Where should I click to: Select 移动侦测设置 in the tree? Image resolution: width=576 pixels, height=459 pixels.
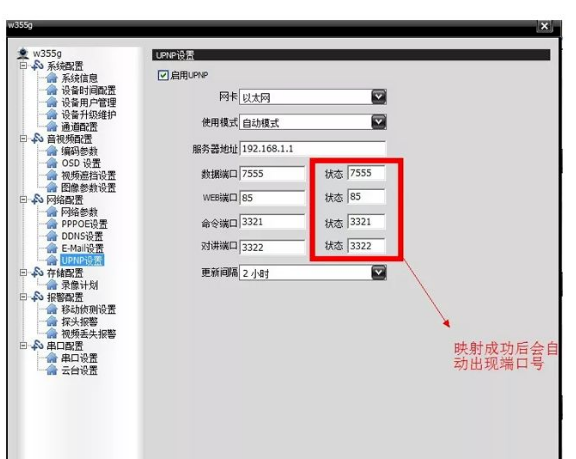click(89, 309)
